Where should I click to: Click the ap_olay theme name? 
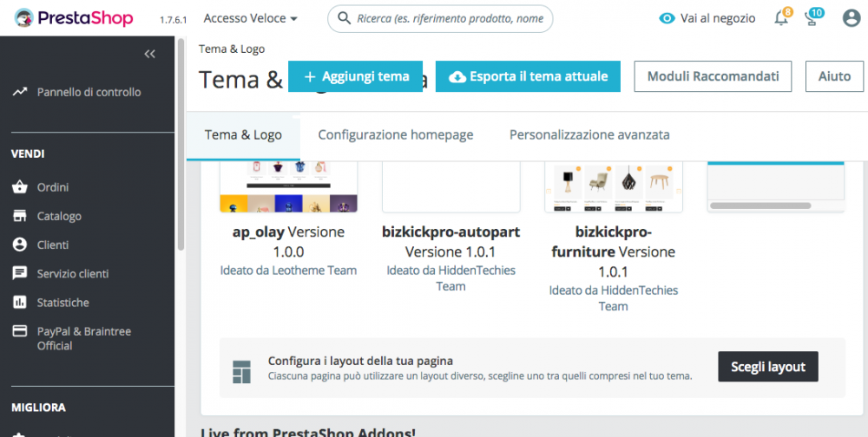tap(259, 232)
